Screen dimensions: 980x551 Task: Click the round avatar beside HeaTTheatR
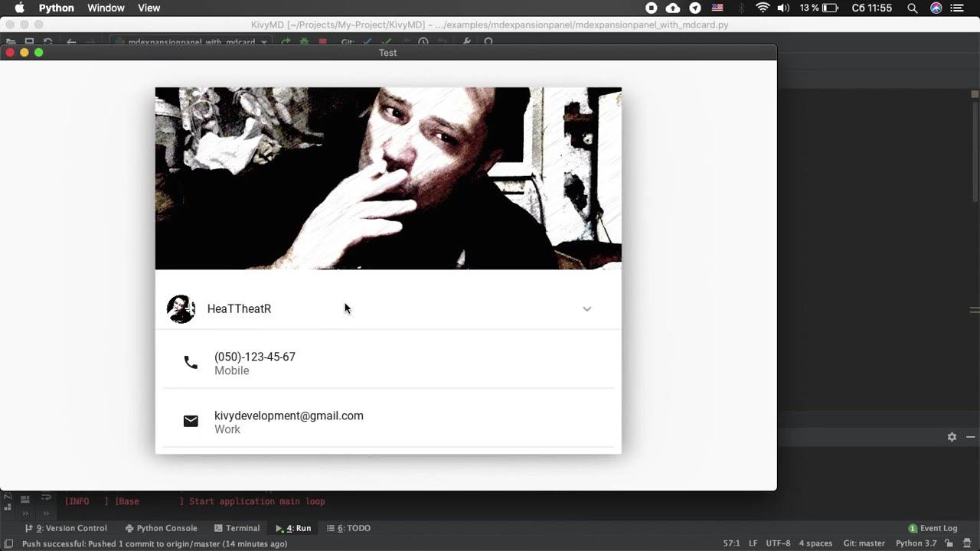tap(181, 309)
